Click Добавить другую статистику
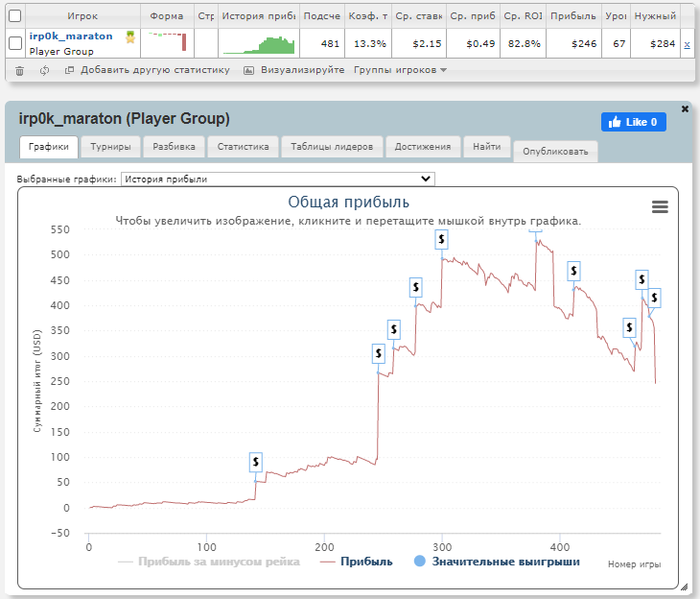 coord(154,70)
